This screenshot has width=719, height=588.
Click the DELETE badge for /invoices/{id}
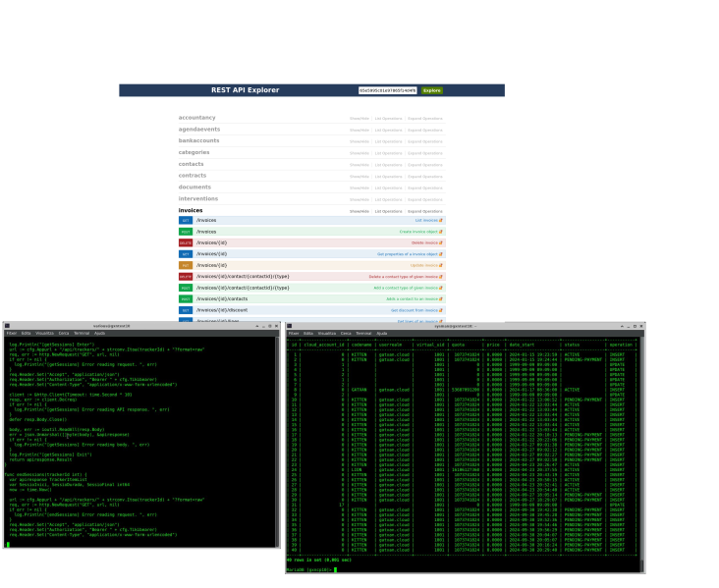(x=186, y=242)
